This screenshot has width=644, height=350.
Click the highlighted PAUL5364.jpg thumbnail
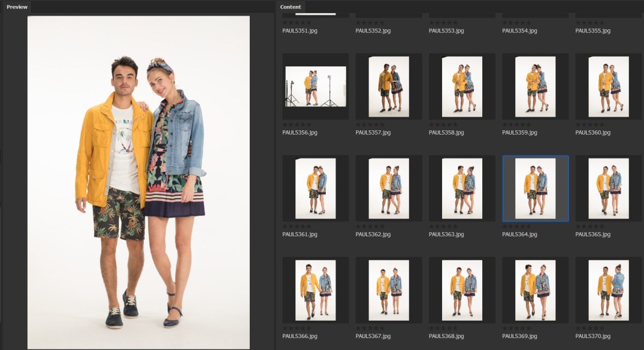pos(535,188)
